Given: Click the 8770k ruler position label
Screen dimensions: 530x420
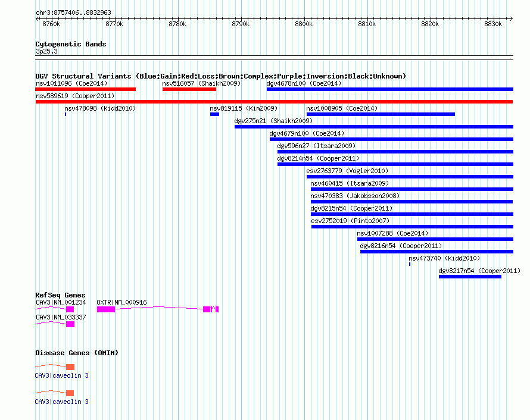Looking at the screenshot, I should coord(114,24).
